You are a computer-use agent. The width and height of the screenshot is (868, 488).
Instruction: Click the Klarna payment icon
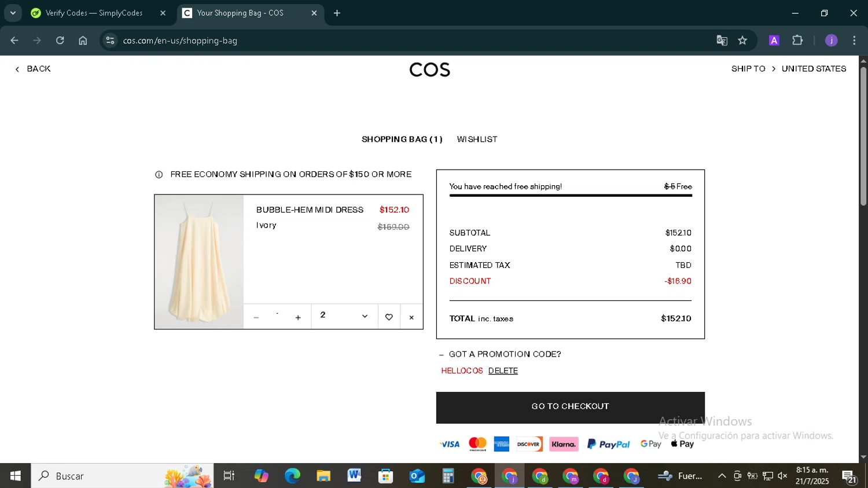point(564,444)
